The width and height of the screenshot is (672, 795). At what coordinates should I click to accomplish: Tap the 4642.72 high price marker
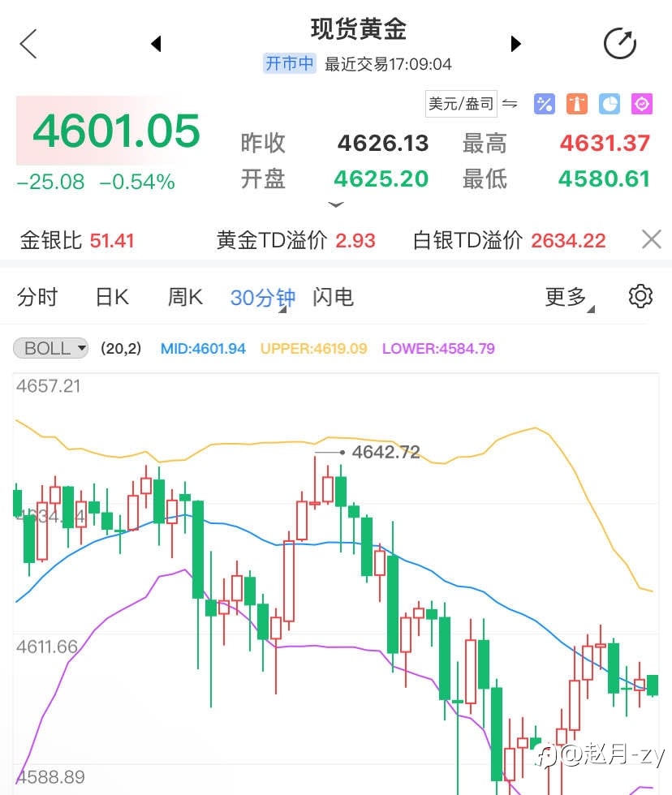click(x=385, y=452)
